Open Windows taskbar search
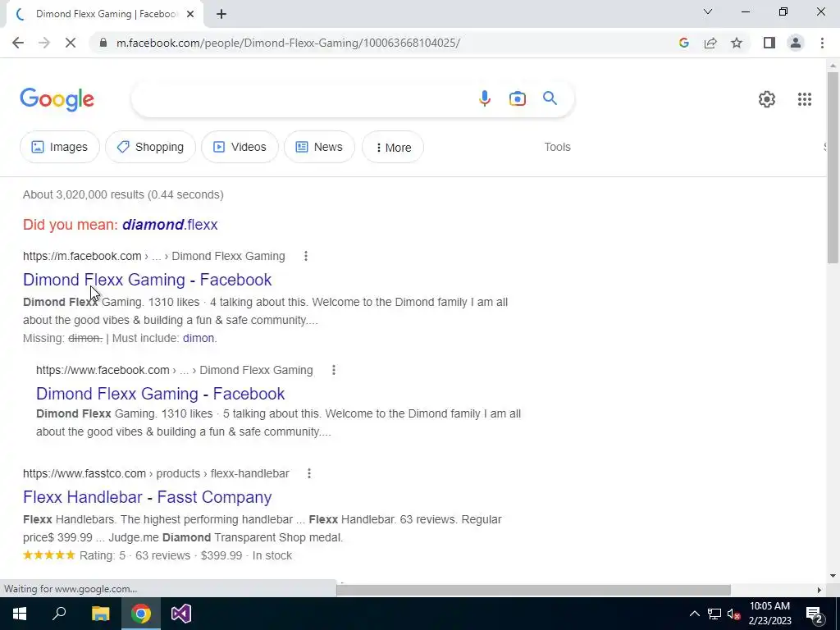The height and width of the screenshot is (630, 840). tap(59, 614)
